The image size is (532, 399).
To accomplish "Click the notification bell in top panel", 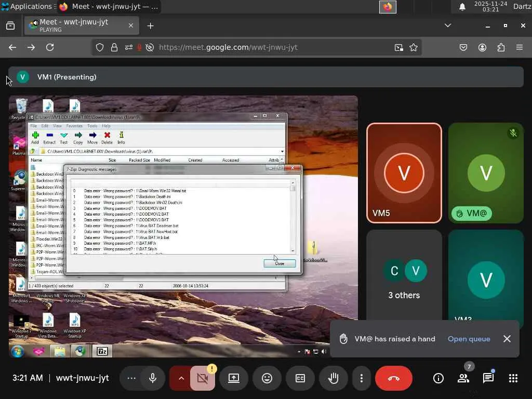I will pyautogui.click(x=462, y=7).
